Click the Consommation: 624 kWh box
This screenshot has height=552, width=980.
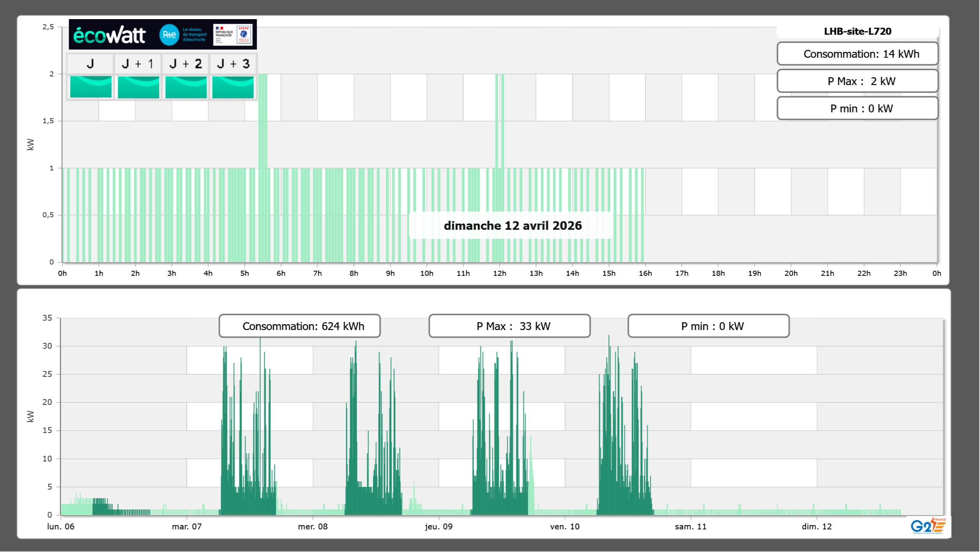pos(299,326)
